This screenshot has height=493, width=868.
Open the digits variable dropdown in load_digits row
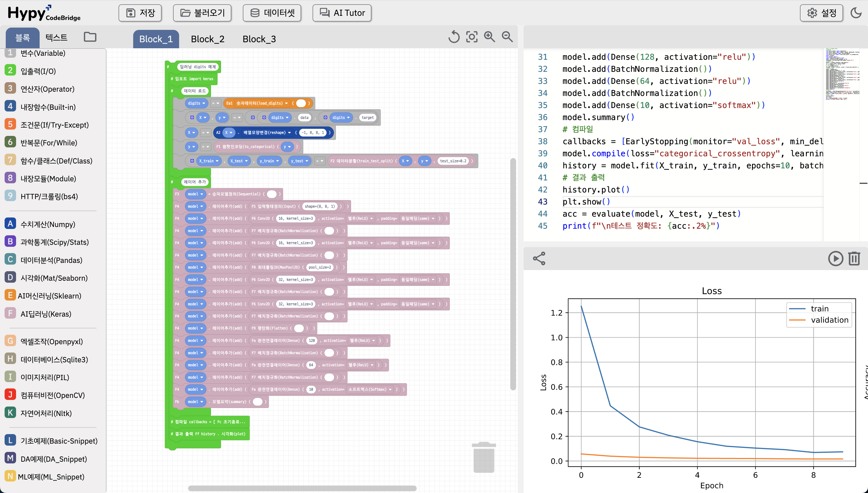(197, 103)
